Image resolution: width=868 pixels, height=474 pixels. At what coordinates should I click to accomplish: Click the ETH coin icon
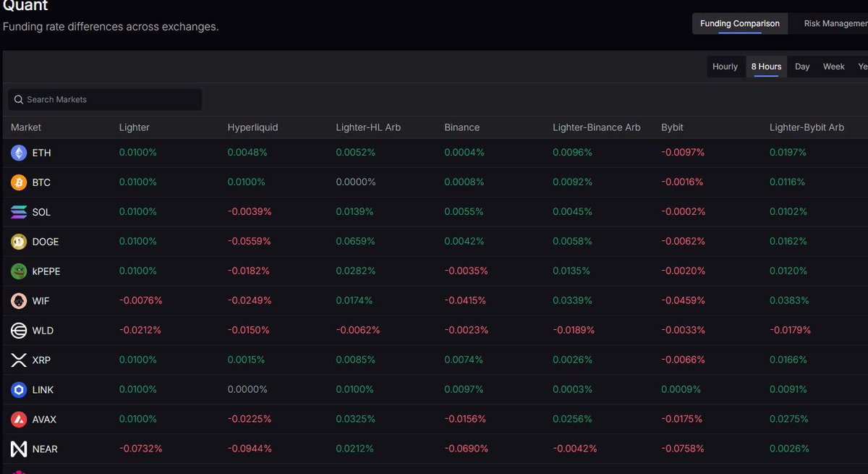pos(19,153)
